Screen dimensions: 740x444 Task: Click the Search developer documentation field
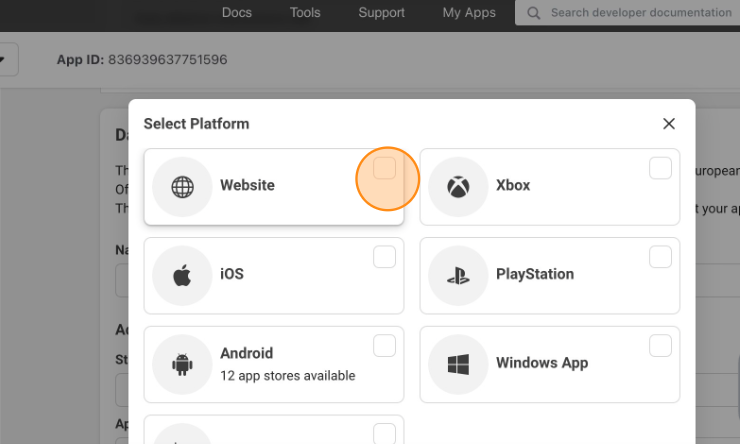coord(628,13)
